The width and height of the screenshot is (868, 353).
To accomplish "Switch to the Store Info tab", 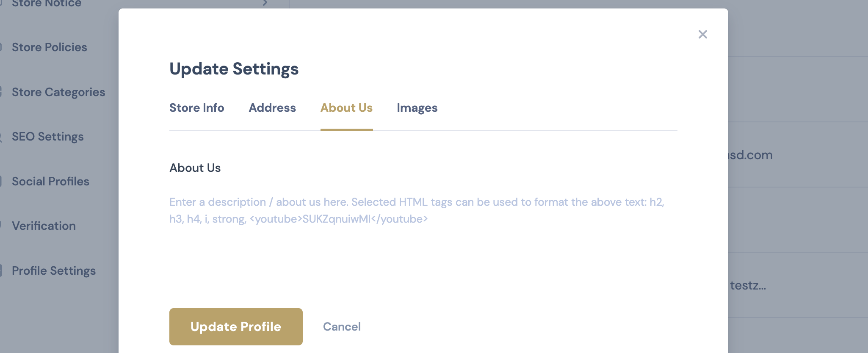I will click(x=197, y=108).
